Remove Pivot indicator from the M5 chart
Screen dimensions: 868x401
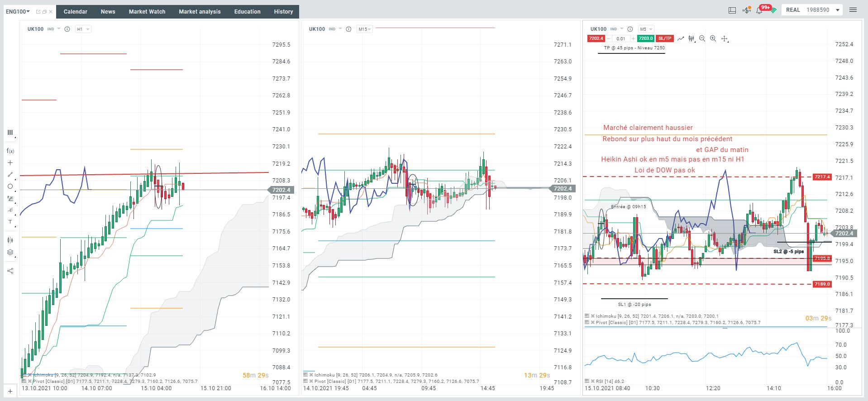[x=593, y=323]
